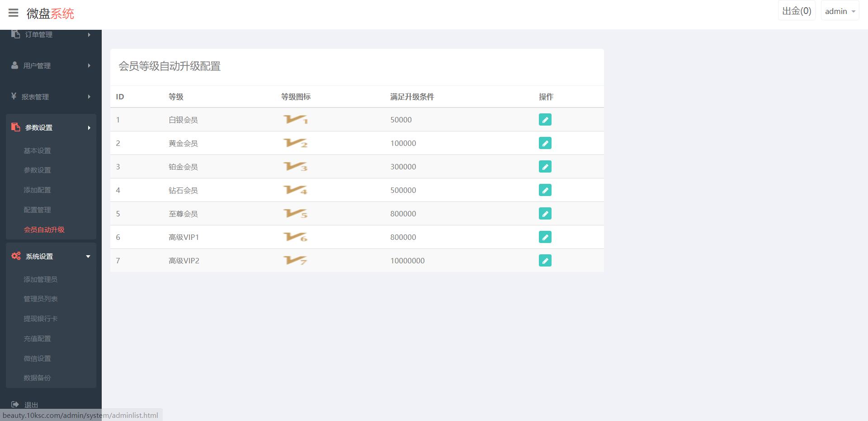Click the 操作 column header
Screen dimensions: 868x421
[x=546, y=97]
